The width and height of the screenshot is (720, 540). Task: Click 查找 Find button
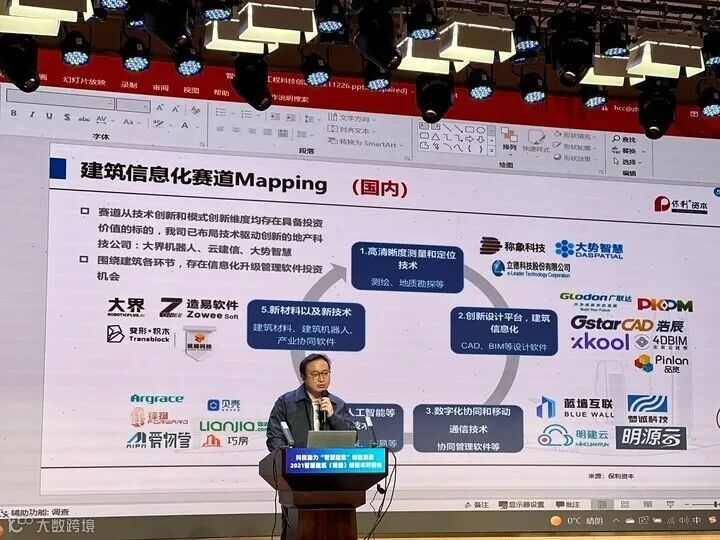coord(624,139)
